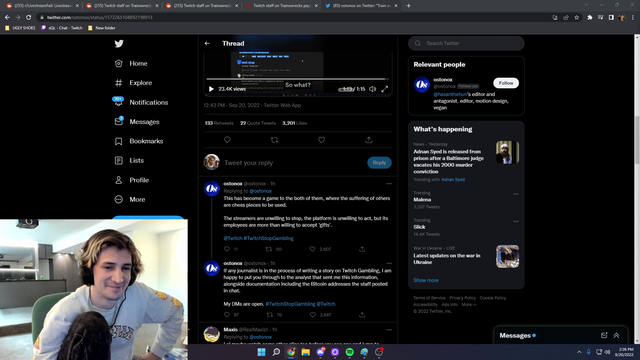Like the second ostonox tweet

313,315
